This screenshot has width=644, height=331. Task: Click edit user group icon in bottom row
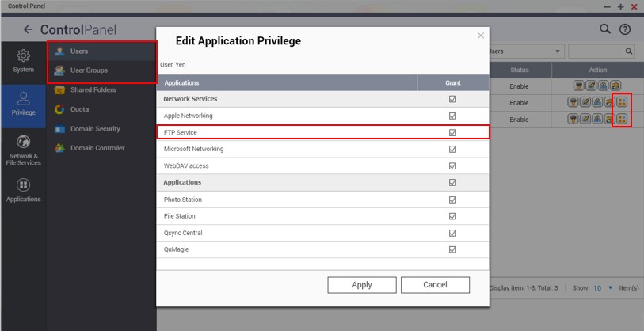597,119
